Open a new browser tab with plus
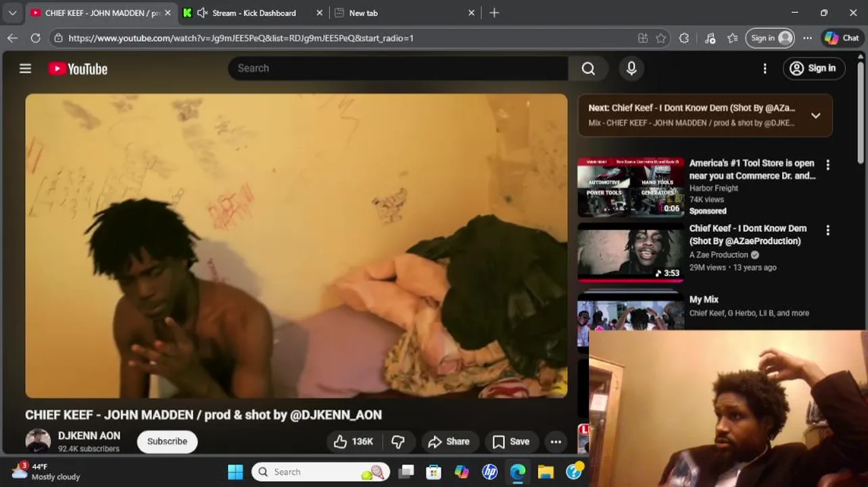Image resolution: width=868 pixels, height=487 pixels. 494,13
